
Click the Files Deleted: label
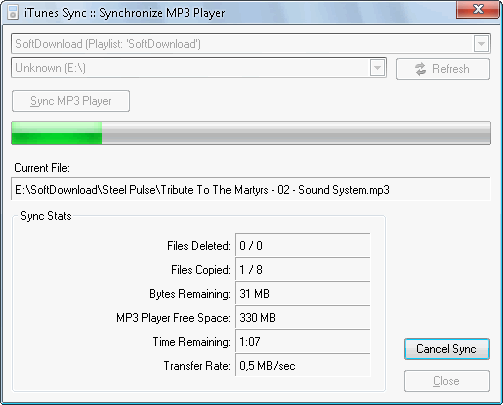point(199,246)
